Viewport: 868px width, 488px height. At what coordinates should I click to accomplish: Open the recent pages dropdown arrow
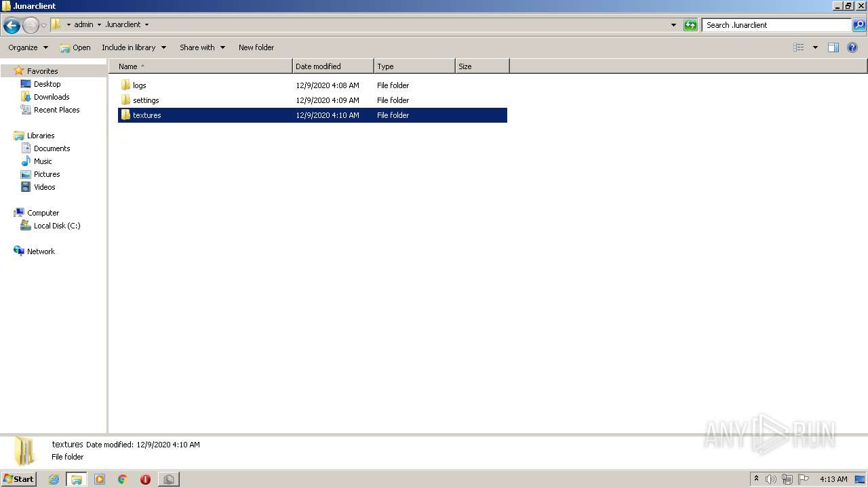tap(44, 25)
